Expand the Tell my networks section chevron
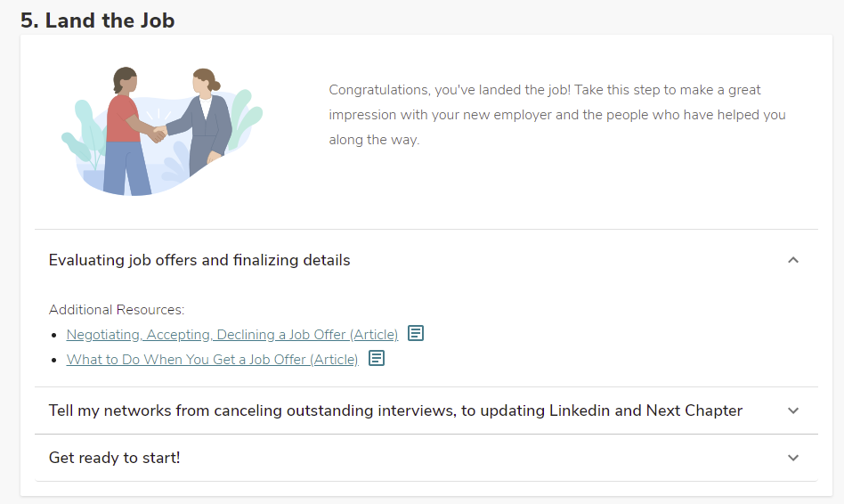This screenshot has height=504, width=844. (x=793, y=411)
